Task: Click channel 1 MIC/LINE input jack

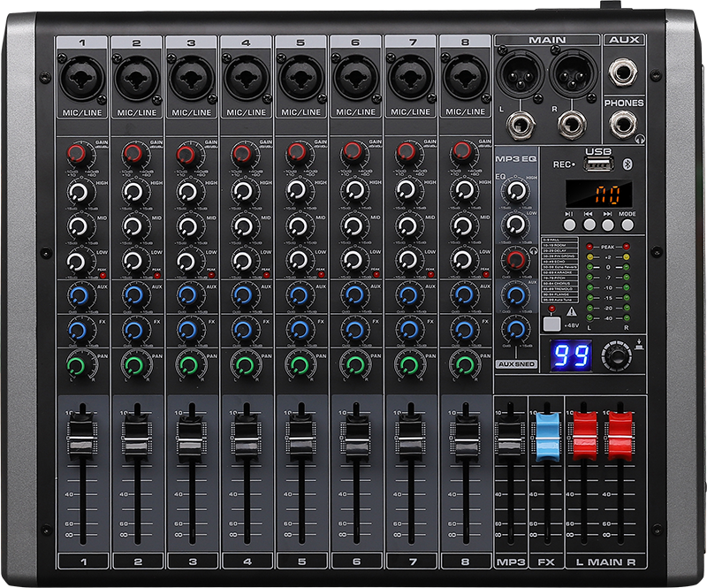Action: coord(81,77)
